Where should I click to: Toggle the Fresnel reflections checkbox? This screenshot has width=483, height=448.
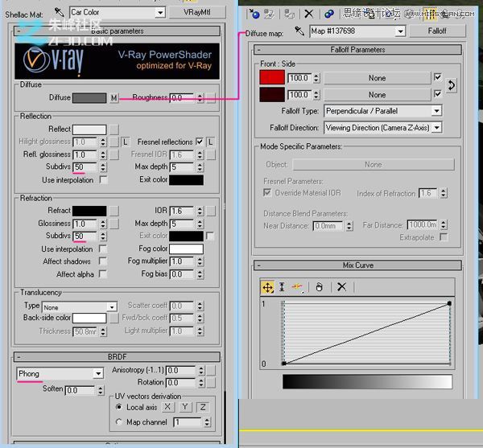coord(199,142)
